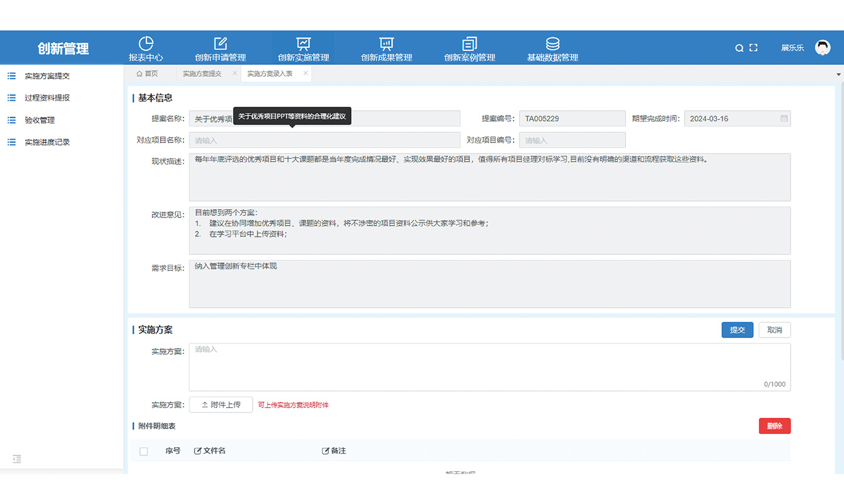Viewport: 844px width, 504px height.
Task: Open 创新成果管理 presentation icon
Action: click(386, 44)
